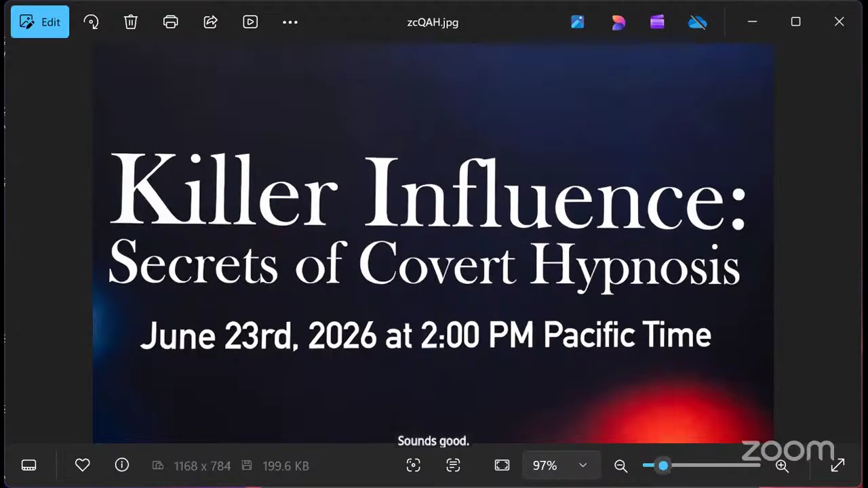Print the image with the printer icon
Viewport: 868px width, 488px height.
[171, 22]
